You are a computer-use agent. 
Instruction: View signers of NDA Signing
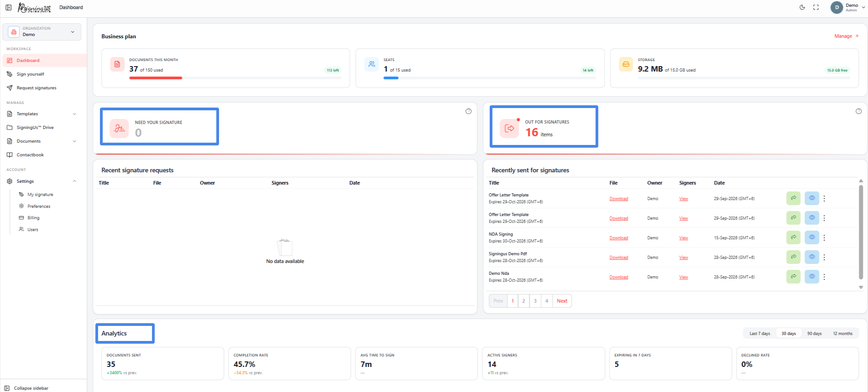coord(683,238)
